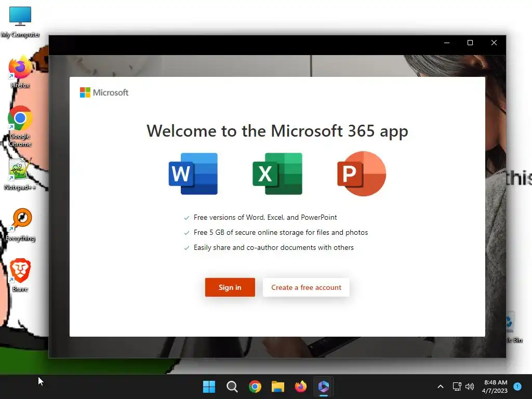Image resolution: width=532 pixels, height=399 pixels.
Task: Click the Sign in button
Action: (230, 287)
